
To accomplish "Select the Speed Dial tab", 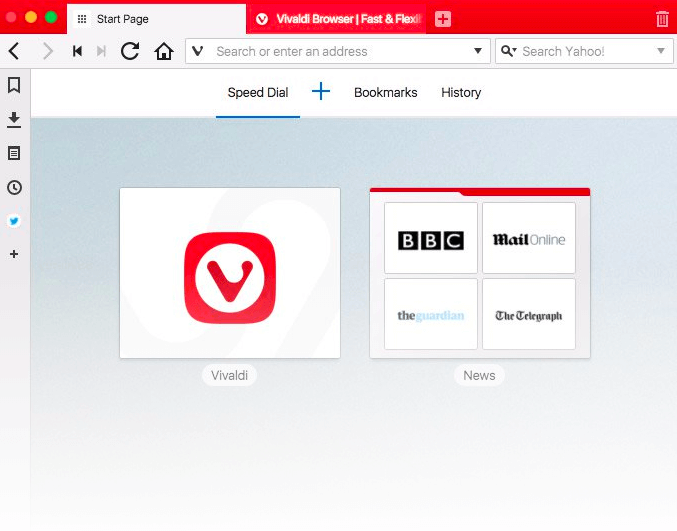I will click(258, 92).
